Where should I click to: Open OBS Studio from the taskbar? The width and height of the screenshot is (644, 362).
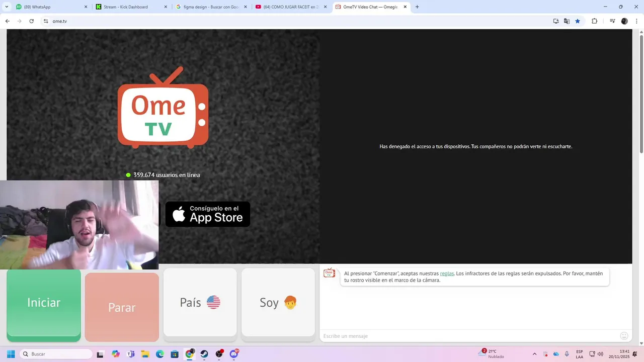[219, 354]
